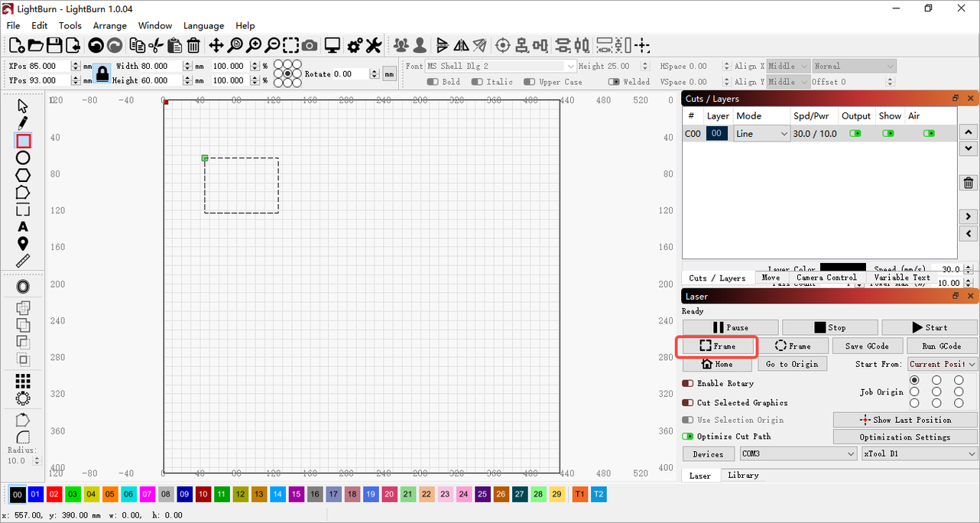Click the Grid Array tool icon

click(x=23, y=381)
